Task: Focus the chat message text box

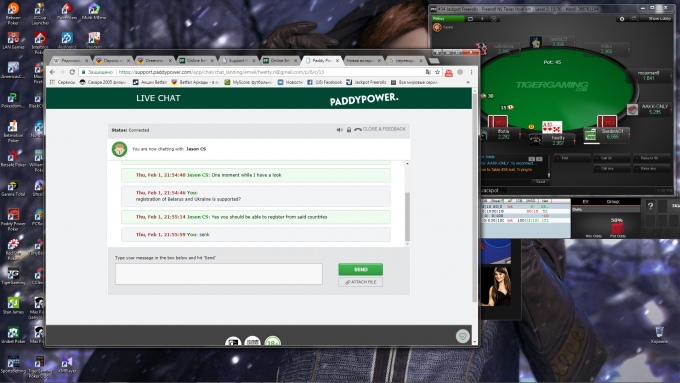Action: click(x=219, y=274)
